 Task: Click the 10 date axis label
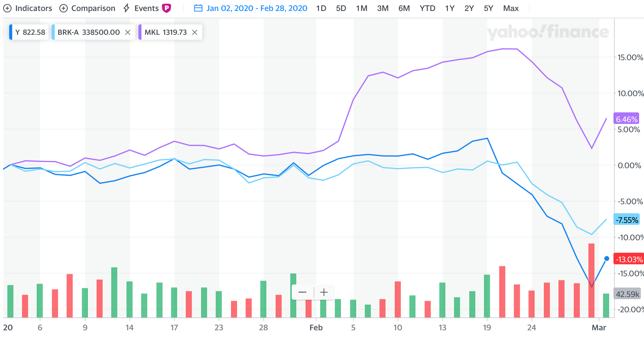click(397, 328)
